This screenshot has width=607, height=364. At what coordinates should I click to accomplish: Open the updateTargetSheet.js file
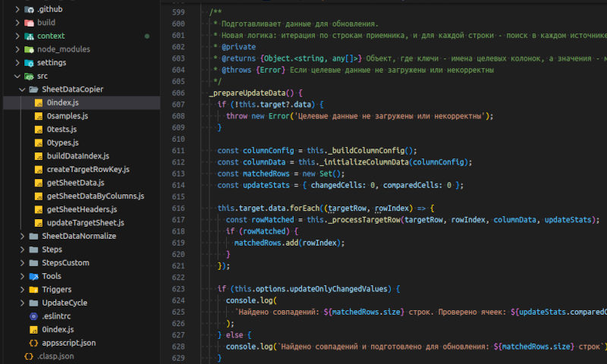click(x=86, y=223)
